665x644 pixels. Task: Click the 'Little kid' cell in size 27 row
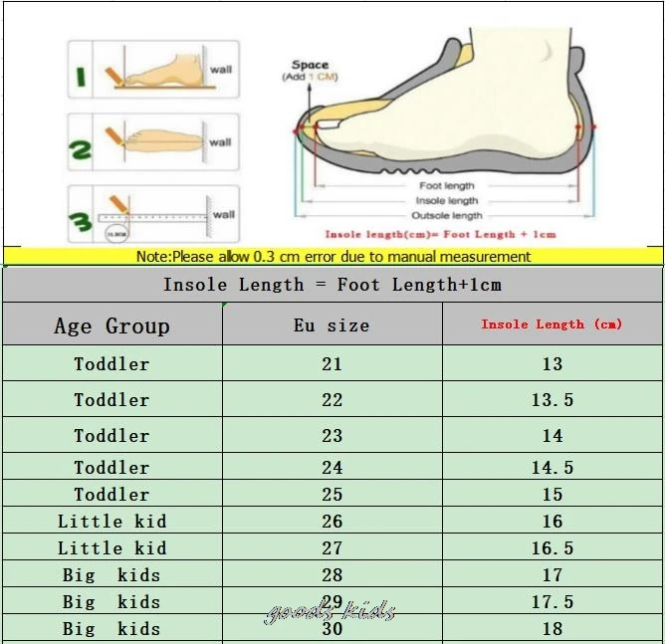point(112,547)
